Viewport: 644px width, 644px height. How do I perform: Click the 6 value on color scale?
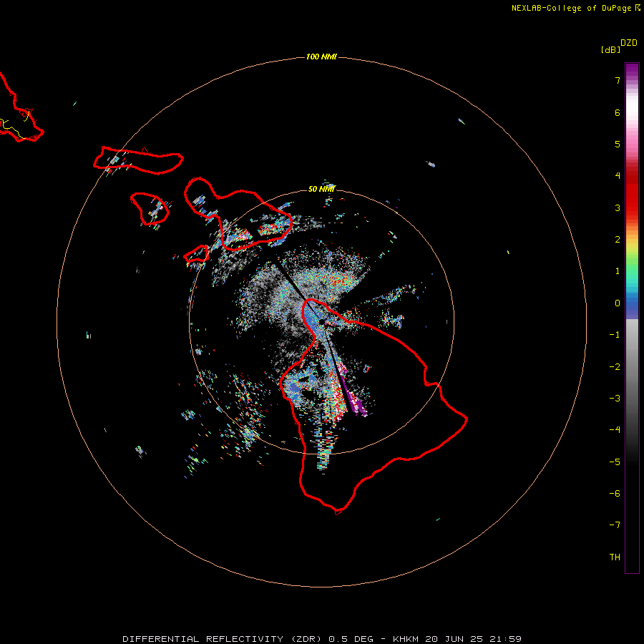tap(618, 112)
